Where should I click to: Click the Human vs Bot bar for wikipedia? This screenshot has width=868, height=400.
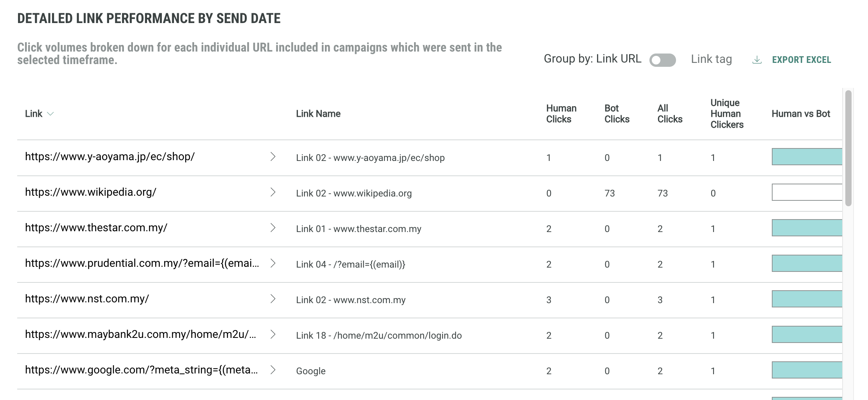tap(807, 192)
